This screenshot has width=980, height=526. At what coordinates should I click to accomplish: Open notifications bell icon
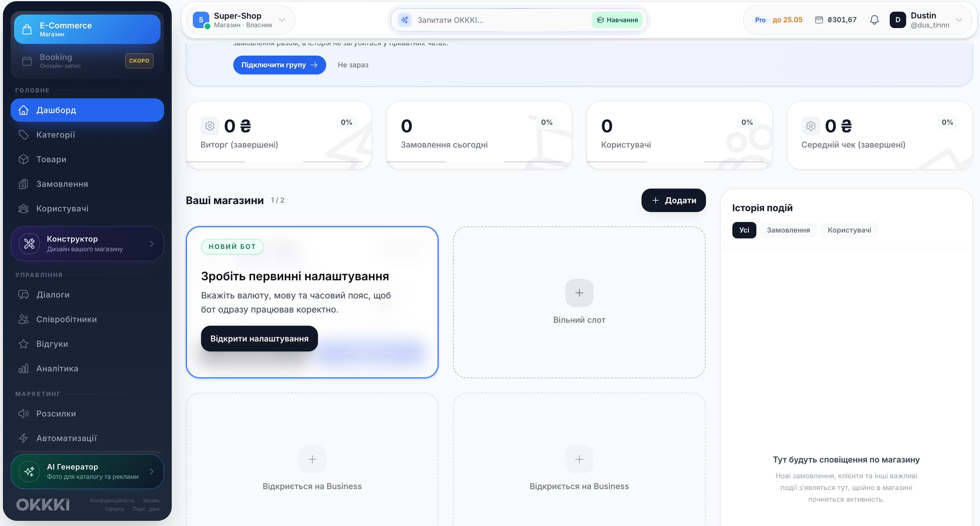pos(874,20)
